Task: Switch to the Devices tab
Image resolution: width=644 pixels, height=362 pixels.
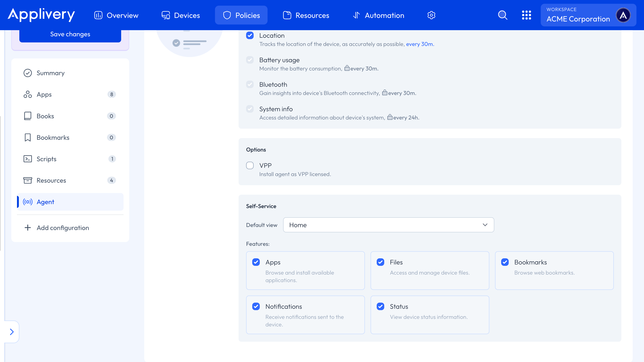Action: pyautogui.click(x=181, y=15)
